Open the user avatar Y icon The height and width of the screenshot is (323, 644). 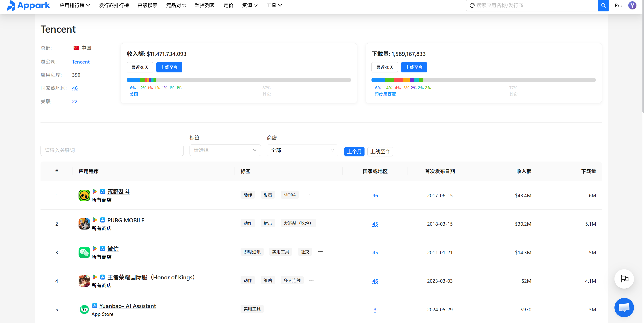pyautogui.click(x=632, y=5)
